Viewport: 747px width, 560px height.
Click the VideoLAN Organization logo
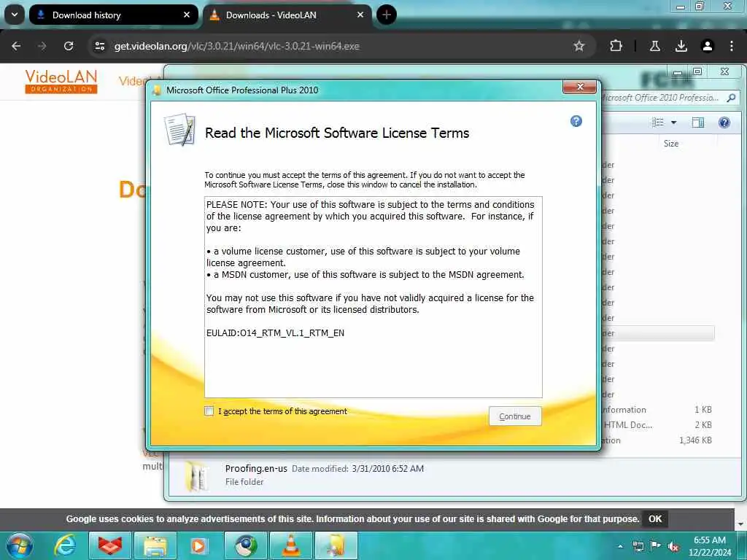(61, 81)
